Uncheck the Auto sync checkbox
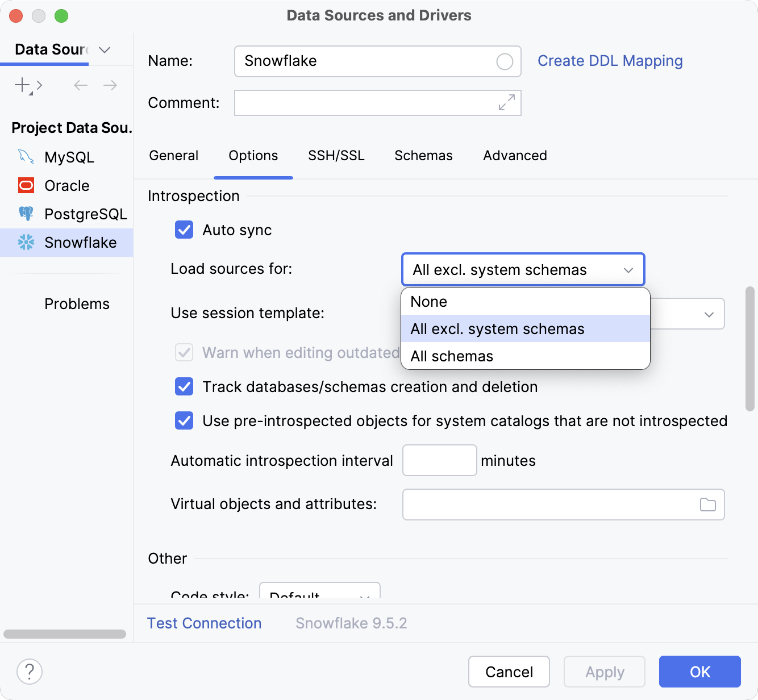758x700 pixels. pos(184,230)
